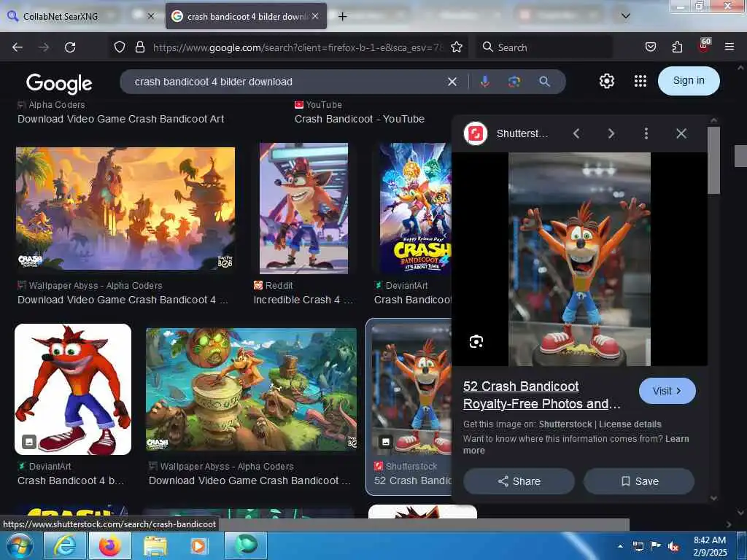The height and width of the screenshot is (560, 747).
Task: Open the Shutterstock source link in description
Action: [565, 424]
